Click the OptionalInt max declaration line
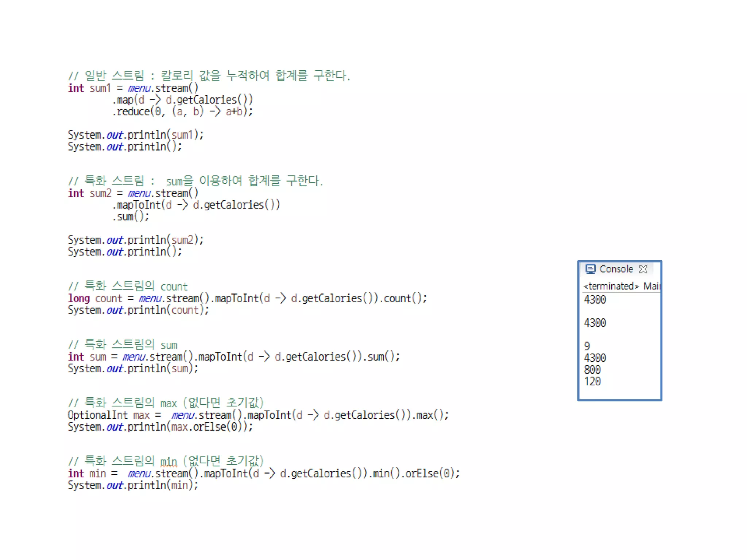The height and width of the screenshot is (560, 747). 258,415
